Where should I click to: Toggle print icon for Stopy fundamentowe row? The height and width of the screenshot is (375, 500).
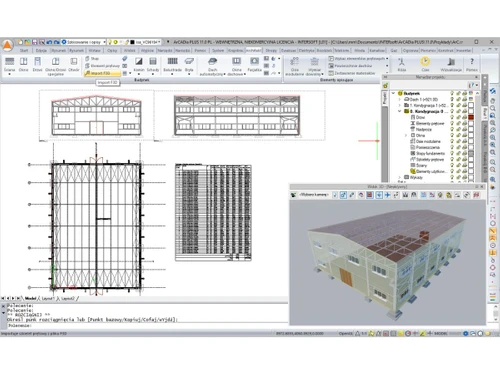[464, 153]
